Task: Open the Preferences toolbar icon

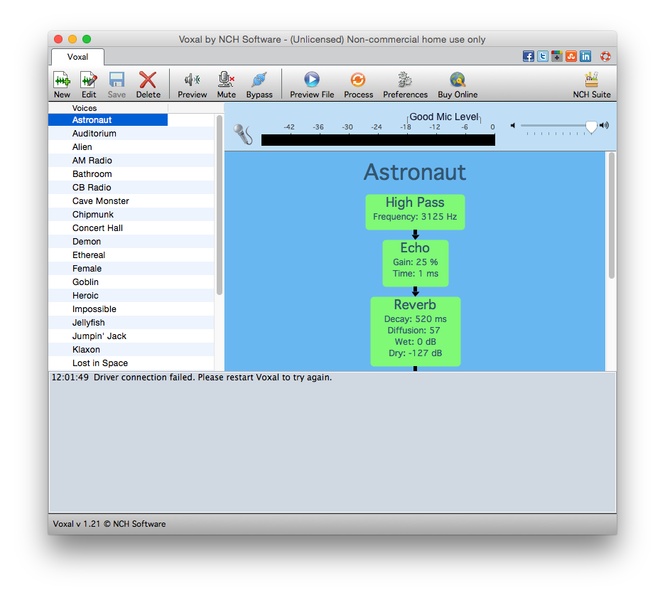Action: [405, 85]
